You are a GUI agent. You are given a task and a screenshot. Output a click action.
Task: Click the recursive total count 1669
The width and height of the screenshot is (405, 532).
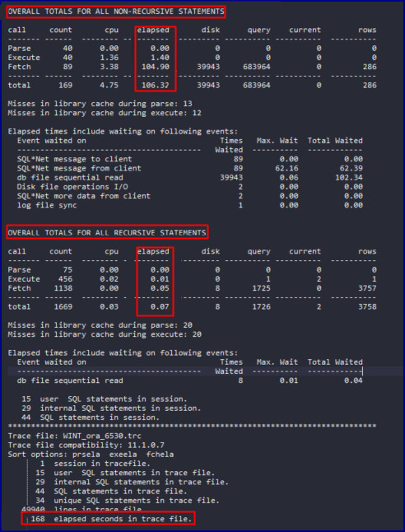tap(63, 306)
